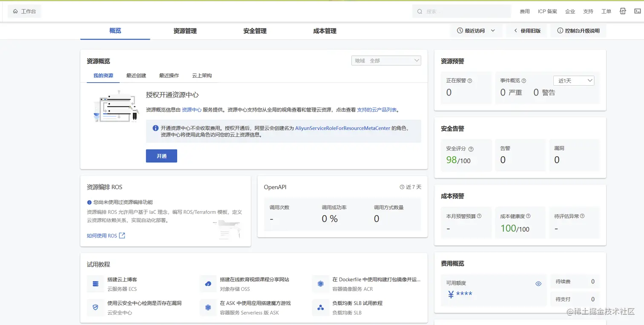Open the 工单 header menu
This screenshot has height=325, width=644.
click(x=606, y=12)
